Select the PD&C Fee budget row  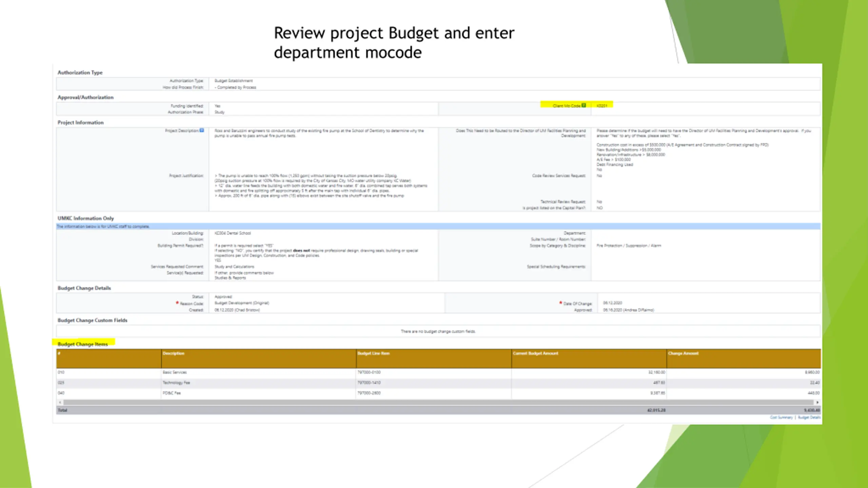point(172,393)
